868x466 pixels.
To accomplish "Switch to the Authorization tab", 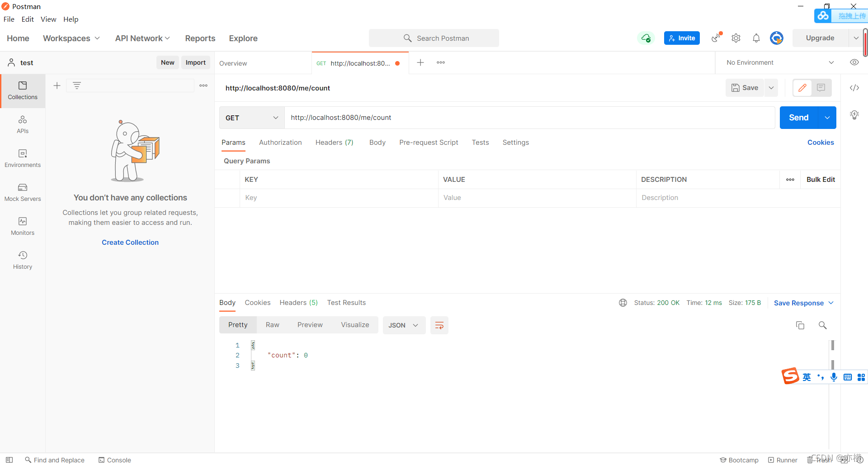I will (x=280, y=143).
